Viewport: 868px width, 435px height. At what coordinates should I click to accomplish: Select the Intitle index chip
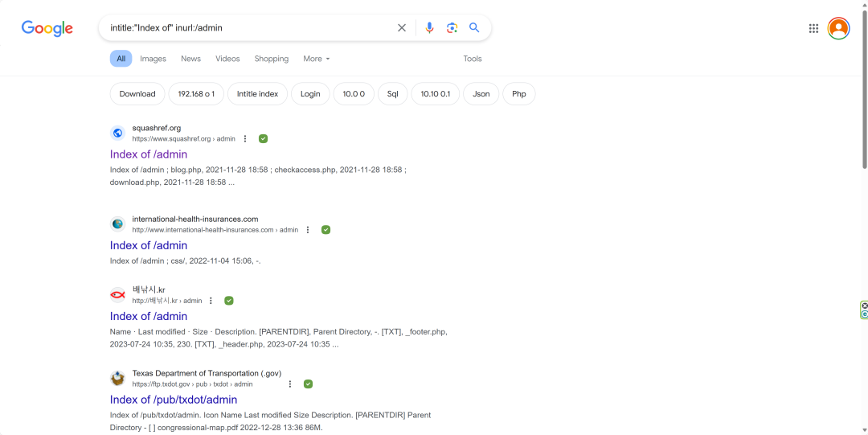pyautogui.click(x=257, y=93)
